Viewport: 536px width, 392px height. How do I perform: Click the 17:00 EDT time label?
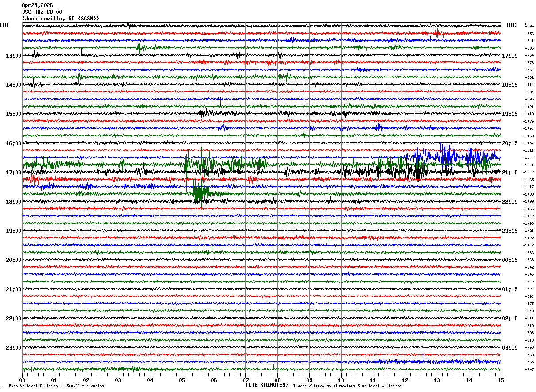(13, 173)
